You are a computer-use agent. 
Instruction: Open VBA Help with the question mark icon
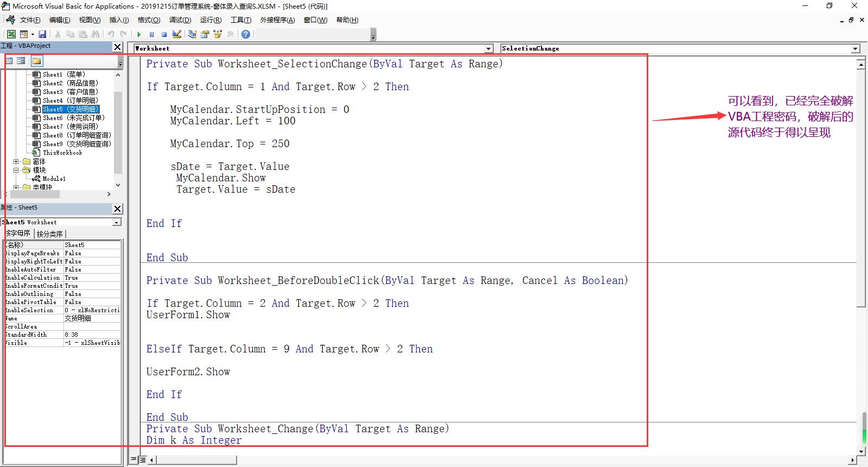pos(246,34)
